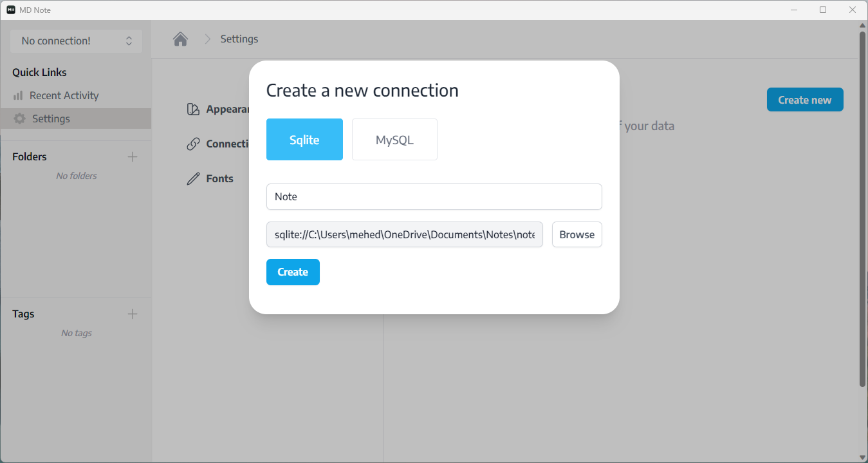Select the Sqlite connection type

304,140
